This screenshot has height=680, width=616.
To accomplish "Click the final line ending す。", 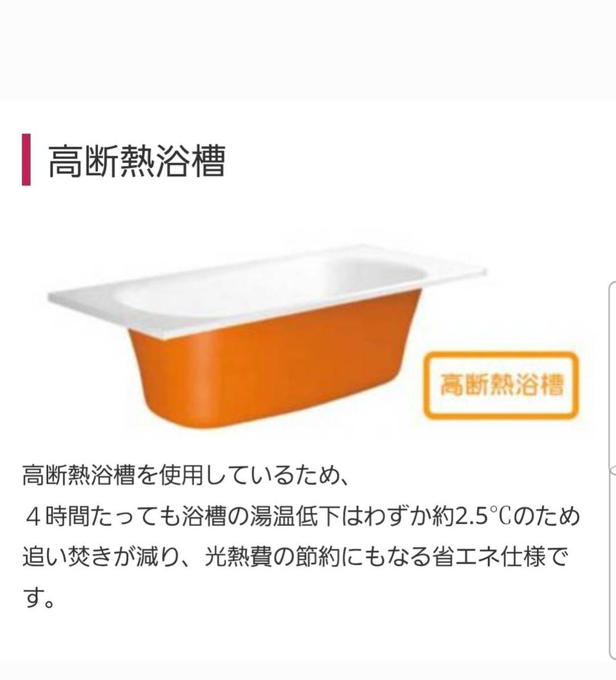I will pyautogui.click(x=38, y=599).
